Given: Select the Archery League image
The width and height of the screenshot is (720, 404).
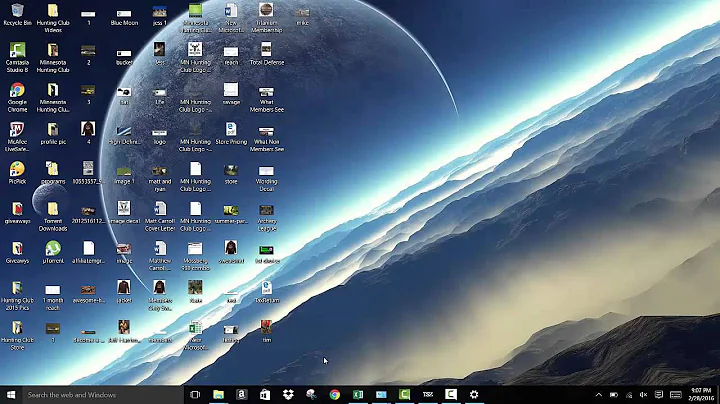Looking at the screenshot, I should 267,218.
